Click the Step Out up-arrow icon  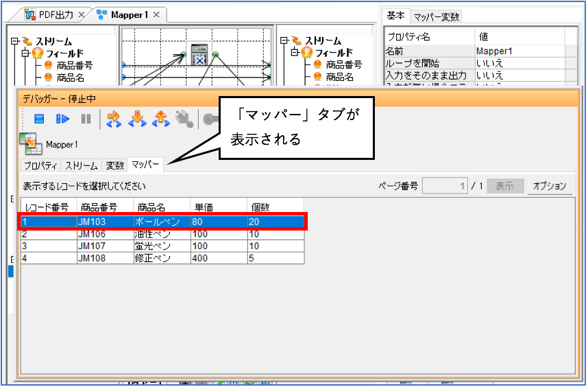coord(160,119)
